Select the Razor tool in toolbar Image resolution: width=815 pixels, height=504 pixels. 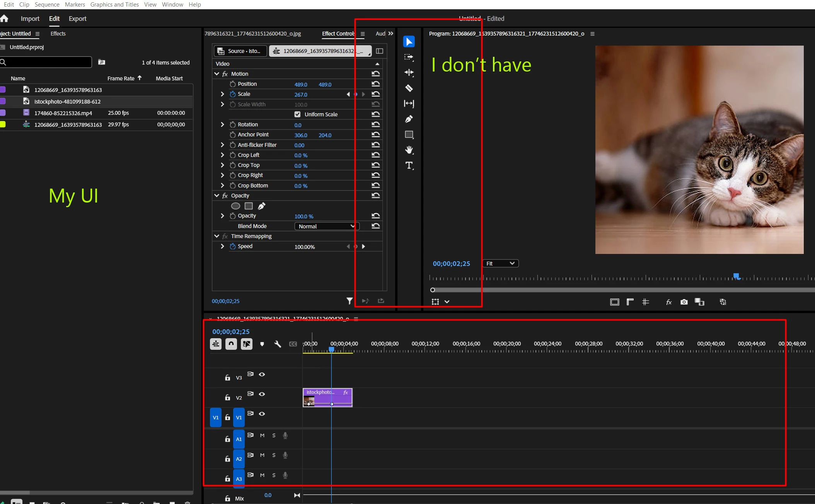(x=409, y=88)
